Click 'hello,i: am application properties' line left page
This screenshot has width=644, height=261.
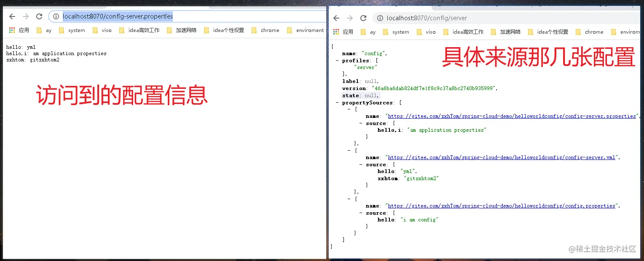click(x=56, y=53)
